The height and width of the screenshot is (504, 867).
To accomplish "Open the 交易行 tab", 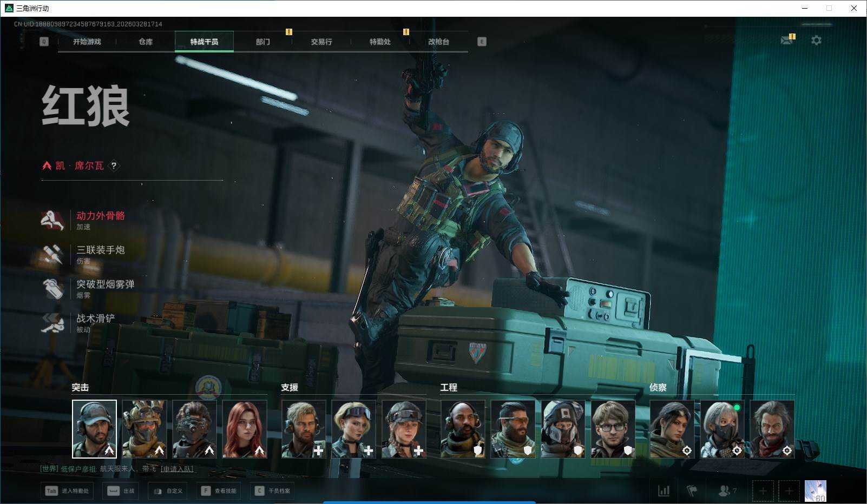I will click(x=321, y=42).
